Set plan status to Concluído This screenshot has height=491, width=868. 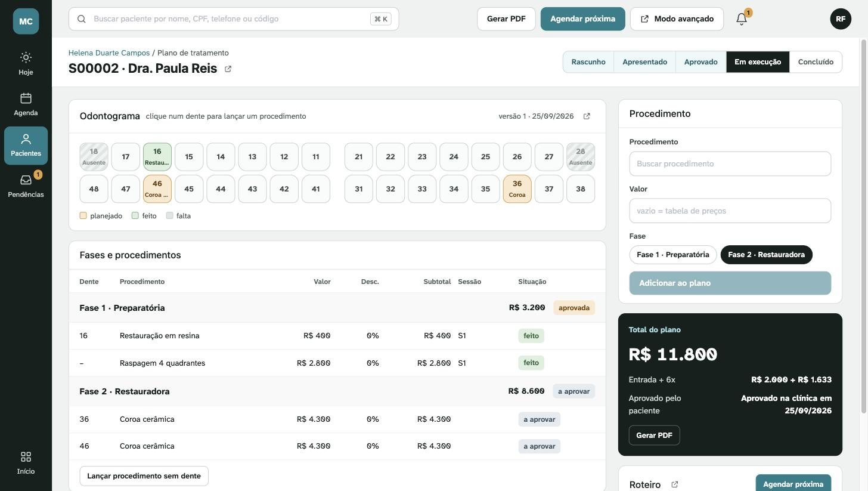coord(816,62)
